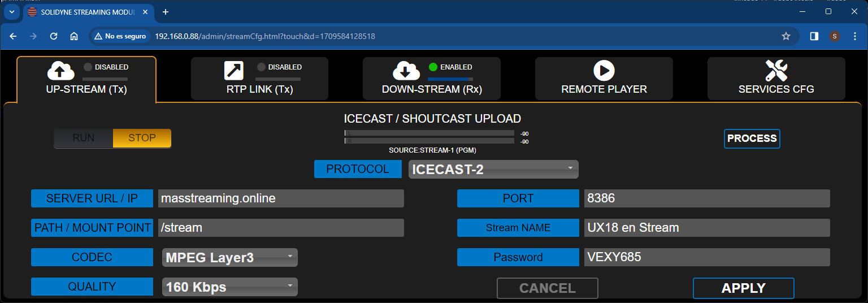This screenshot has width=868, height=303.
Task: Click the No es seguro security warning
Action: coord(120,36)
